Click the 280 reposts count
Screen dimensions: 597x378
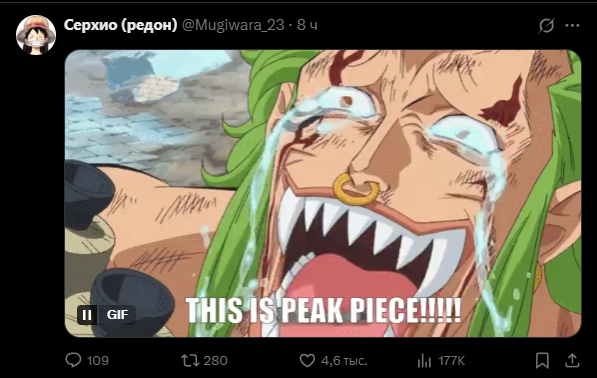pos(215,360)
